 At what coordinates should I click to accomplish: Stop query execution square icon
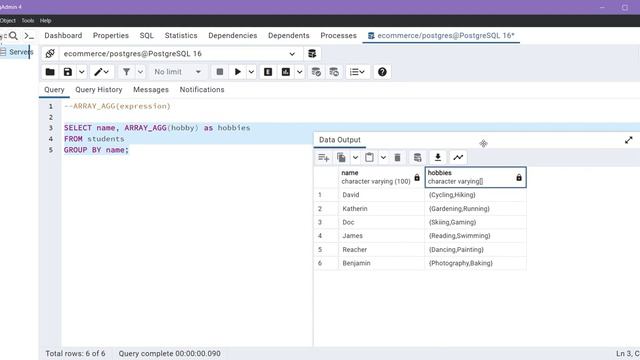click(x=220, y=72)
